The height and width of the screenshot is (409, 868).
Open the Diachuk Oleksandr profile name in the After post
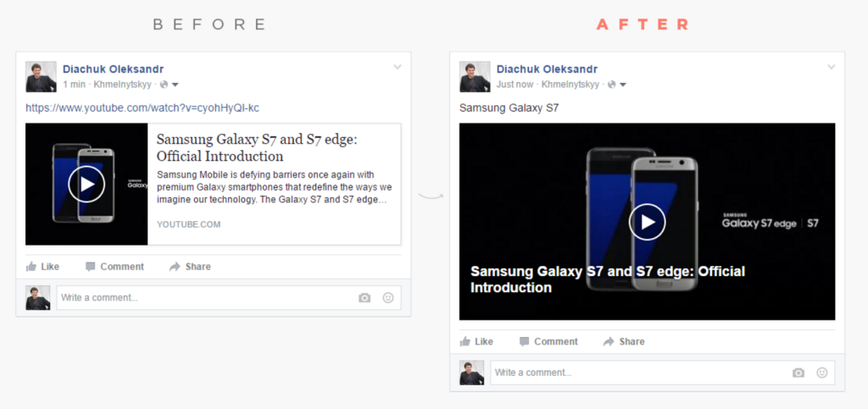coord(547,69)
